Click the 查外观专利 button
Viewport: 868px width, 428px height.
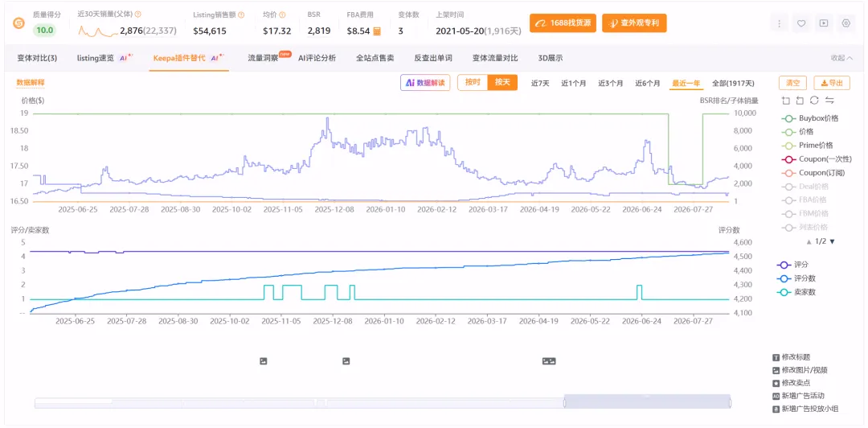click(x=634, y=23)
